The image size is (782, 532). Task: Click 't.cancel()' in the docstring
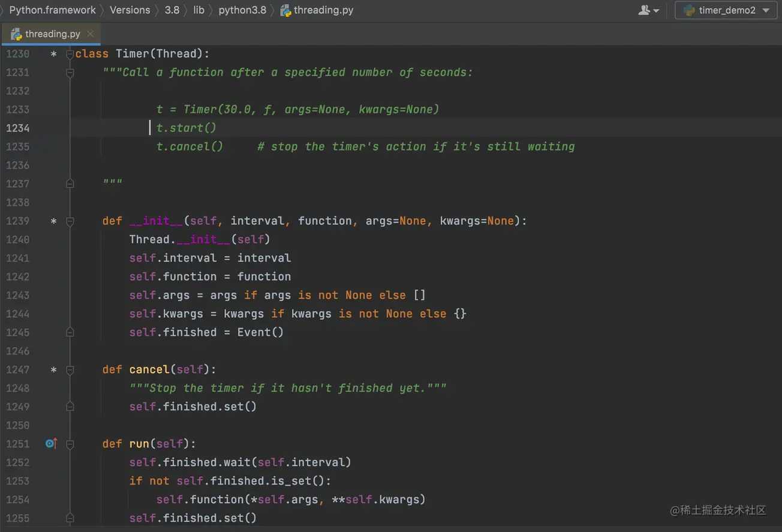[190, 146]
